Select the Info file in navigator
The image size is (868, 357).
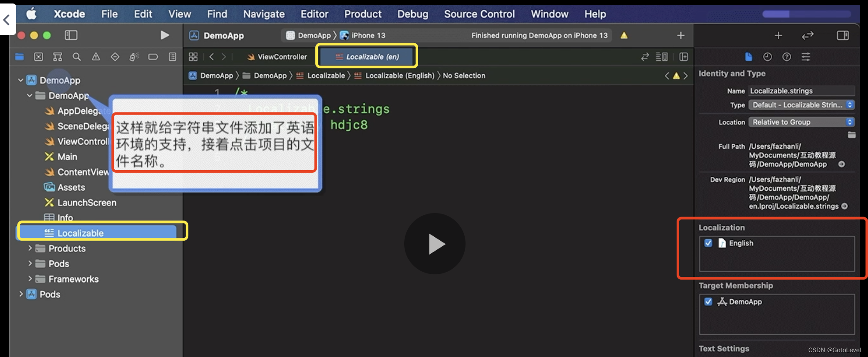58,218
